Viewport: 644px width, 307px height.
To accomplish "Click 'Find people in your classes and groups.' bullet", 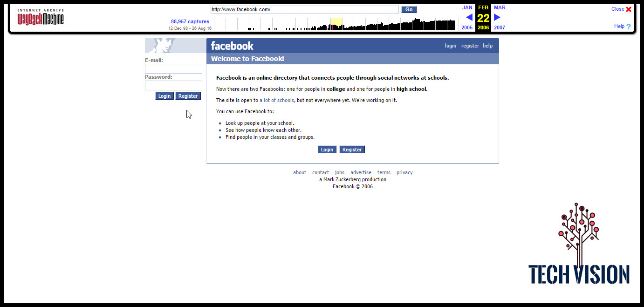I will [270, 137].
